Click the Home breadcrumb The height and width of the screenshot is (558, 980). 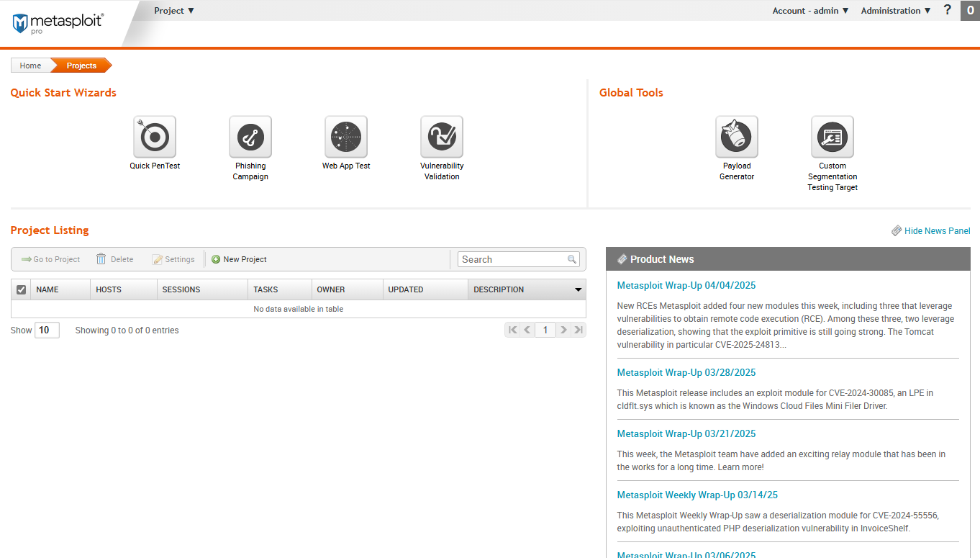(x=30, y=66)
